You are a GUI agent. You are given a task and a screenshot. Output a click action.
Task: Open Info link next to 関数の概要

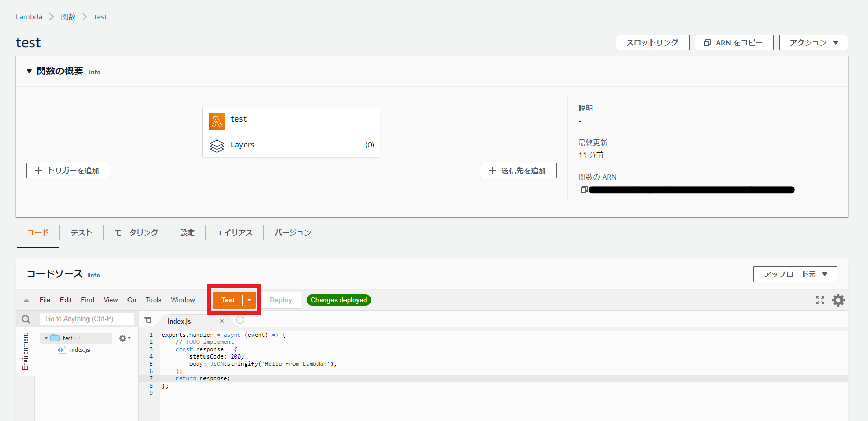(95, 72)
